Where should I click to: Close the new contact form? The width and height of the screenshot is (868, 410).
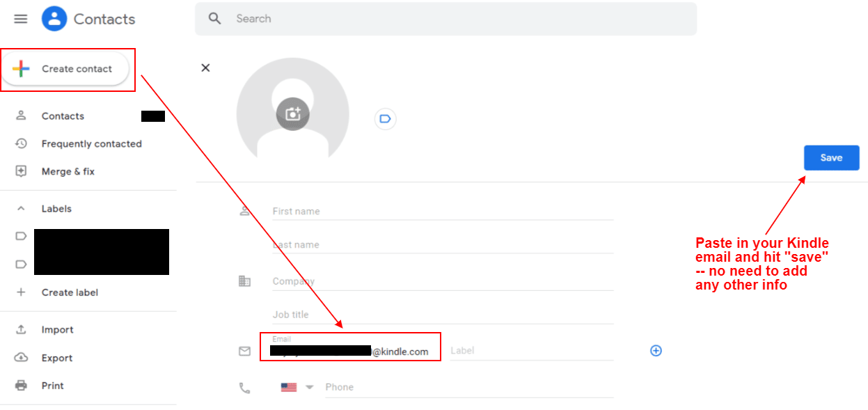(x=205, y=68)
